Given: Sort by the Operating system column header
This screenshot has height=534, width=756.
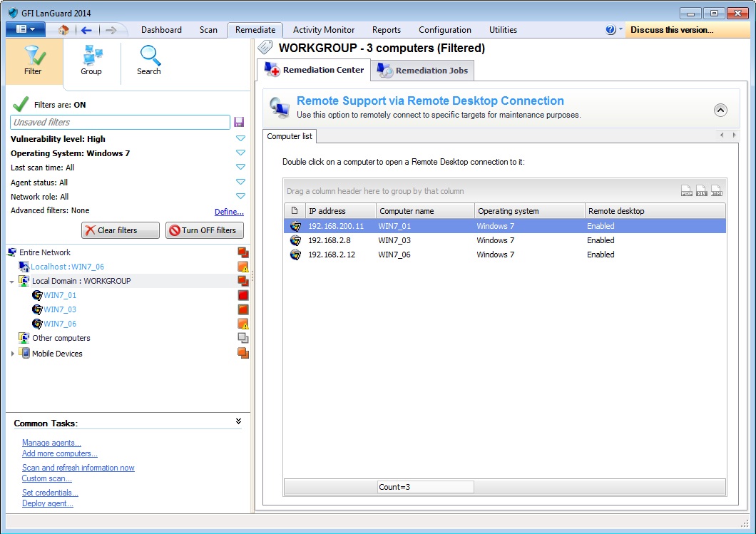Looking at the screenshot, I should tap(530, 210).
